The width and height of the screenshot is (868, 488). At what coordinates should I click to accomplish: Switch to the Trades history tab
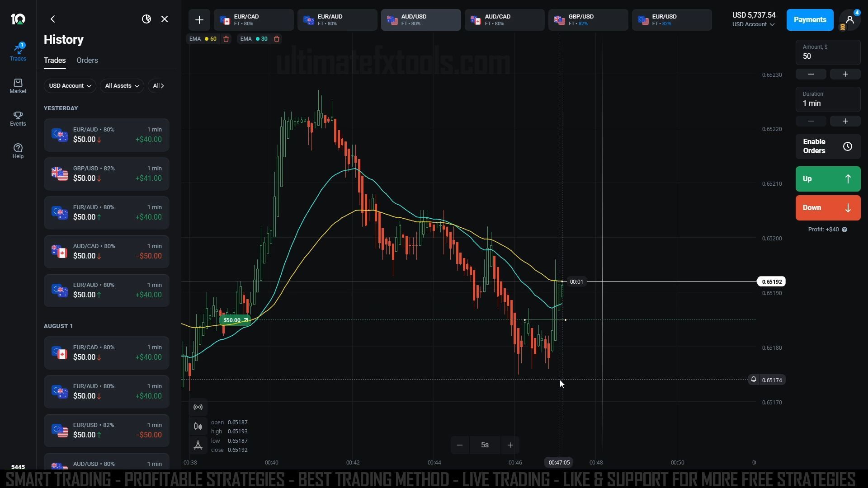[x=55, y=61]
